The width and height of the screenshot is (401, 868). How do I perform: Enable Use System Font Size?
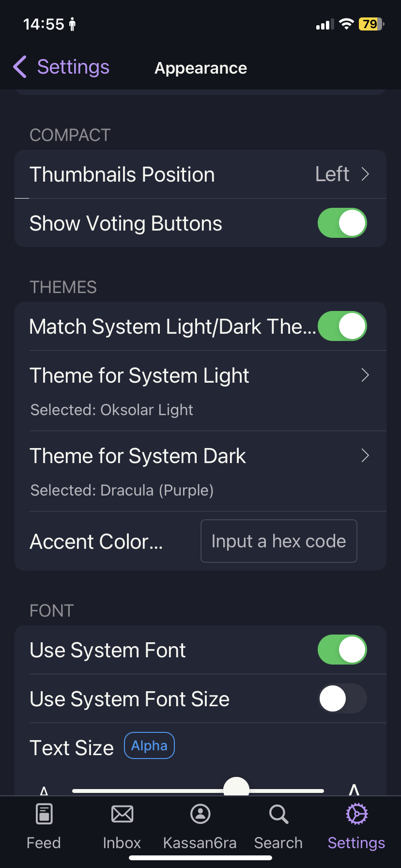342,698
